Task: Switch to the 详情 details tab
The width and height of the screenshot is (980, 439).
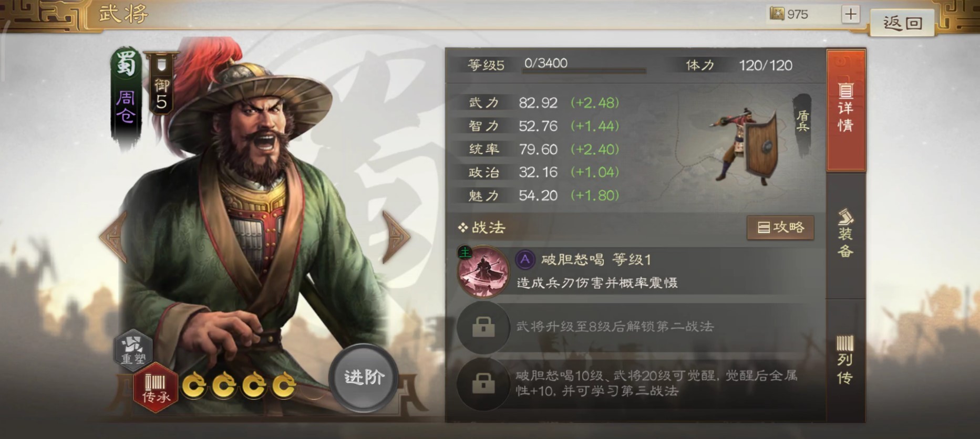Action: pos(845,110)
